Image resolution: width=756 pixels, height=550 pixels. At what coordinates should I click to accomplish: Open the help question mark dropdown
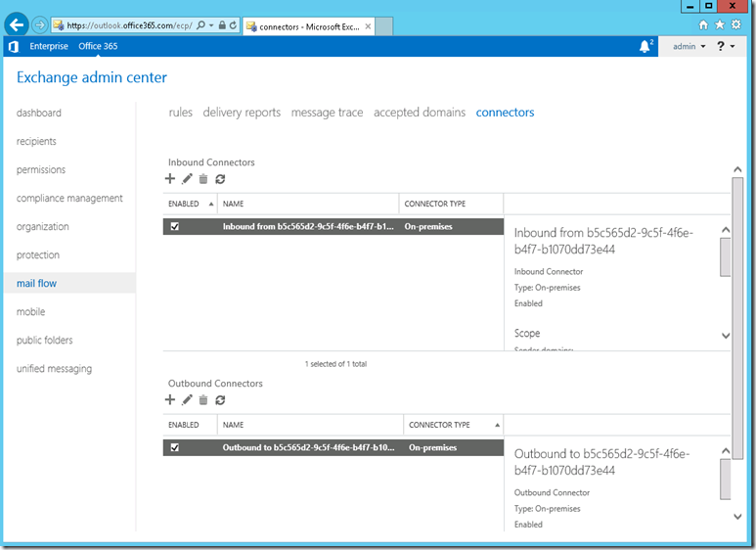726,46
